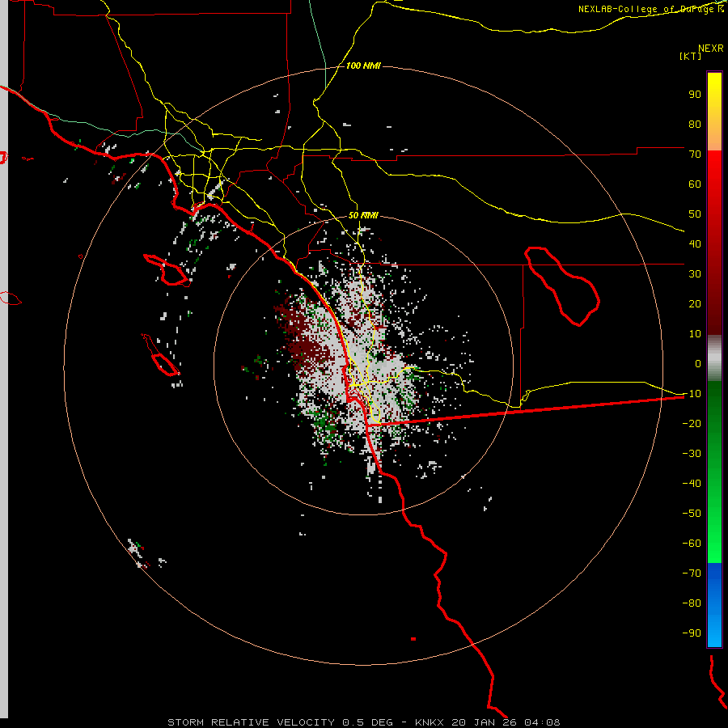Click the 70 value on the velocity scale

pyautogui.click(x=695, y=154)
